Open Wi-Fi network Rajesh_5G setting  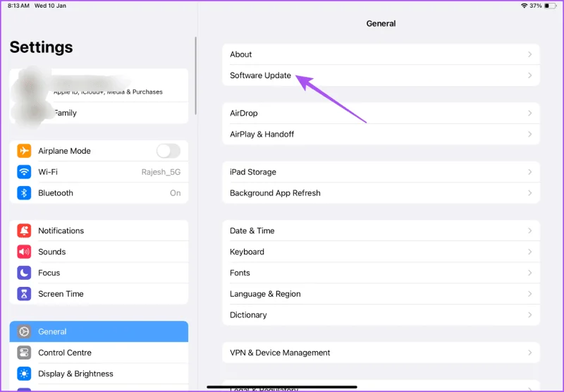pyautogui.click(x=161, y=172)
